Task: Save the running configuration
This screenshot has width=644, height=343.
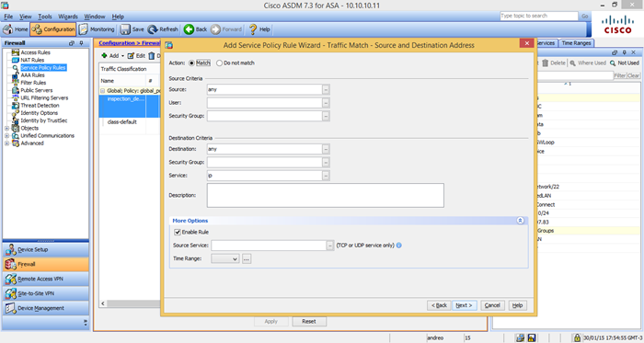Action: tap(132, 29)
